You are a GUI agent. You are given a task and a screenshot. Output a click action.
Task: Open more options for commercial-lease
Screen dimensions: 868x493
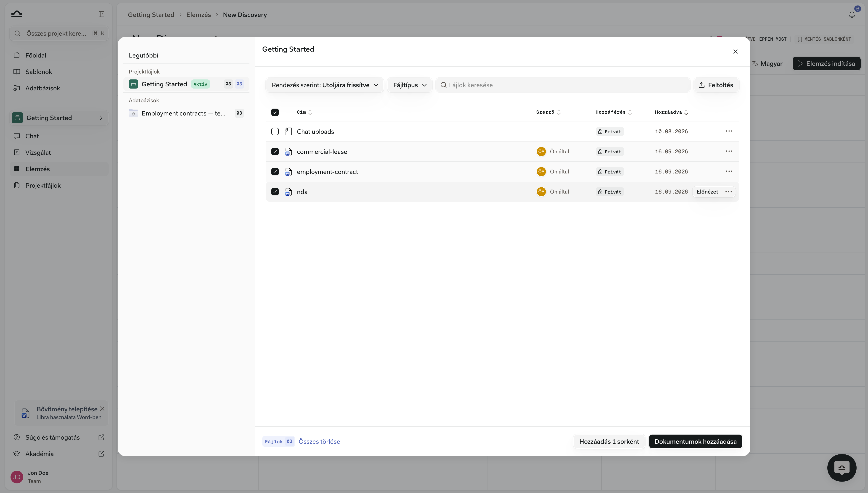pos(729,151)
